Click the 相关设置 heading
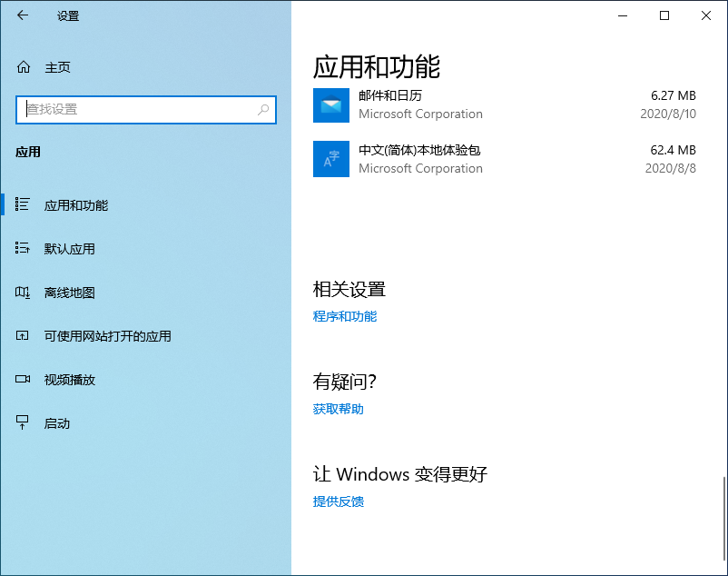728x576 pixels. [349, 290]
